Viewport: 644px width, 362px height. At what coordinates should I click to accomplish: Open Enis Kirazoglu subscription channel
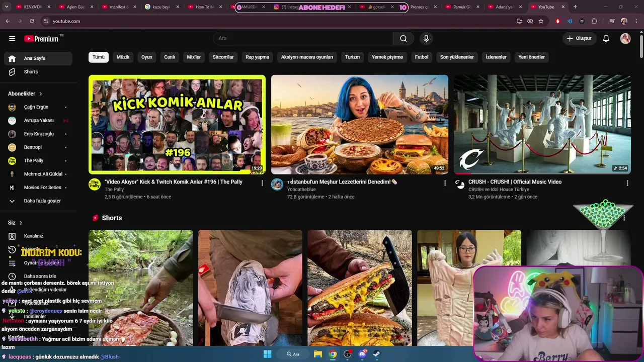point(38,134)
